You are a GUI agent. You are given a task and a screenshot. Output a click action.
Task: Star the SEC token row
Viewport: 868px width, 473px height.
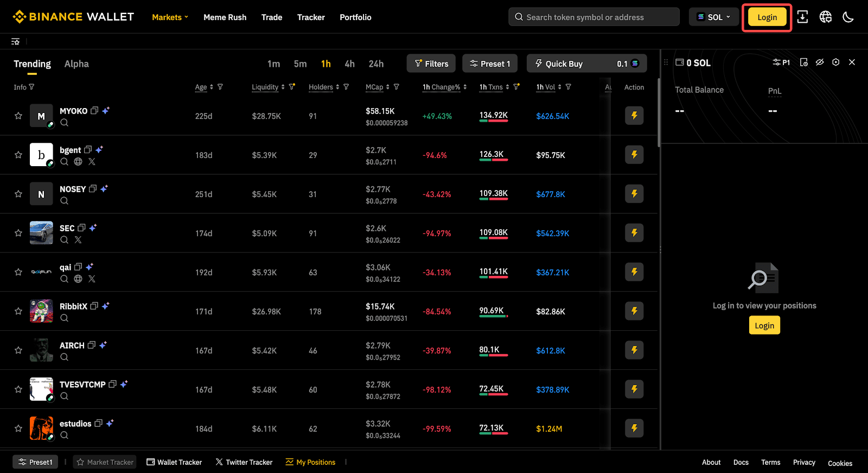point(18,233)
